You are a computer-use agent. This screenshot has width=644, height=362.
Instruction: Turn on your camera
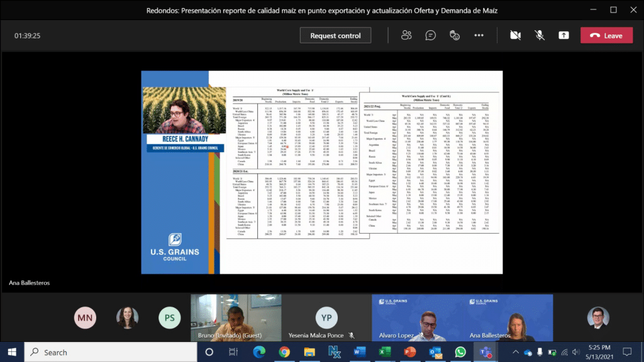515,35
